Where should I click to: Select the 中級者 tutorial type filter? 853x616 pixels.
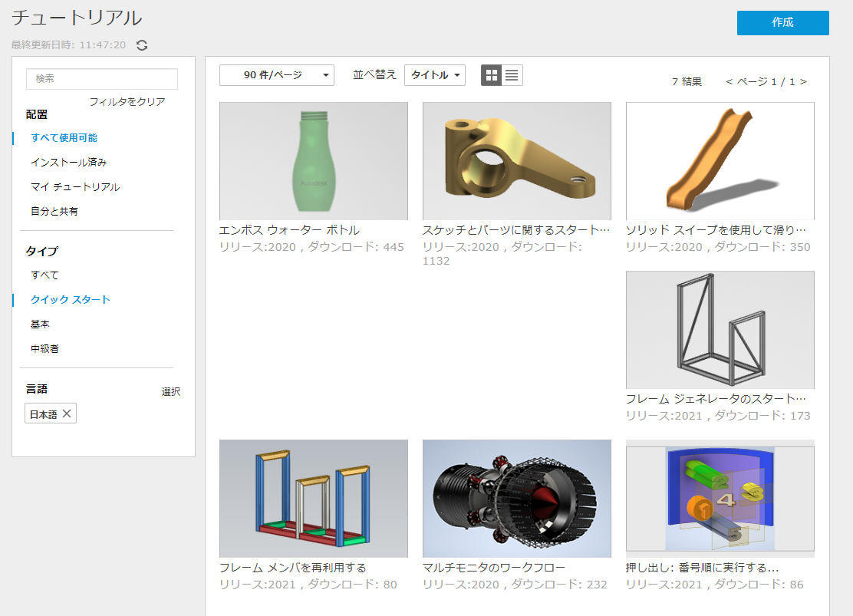44,349
